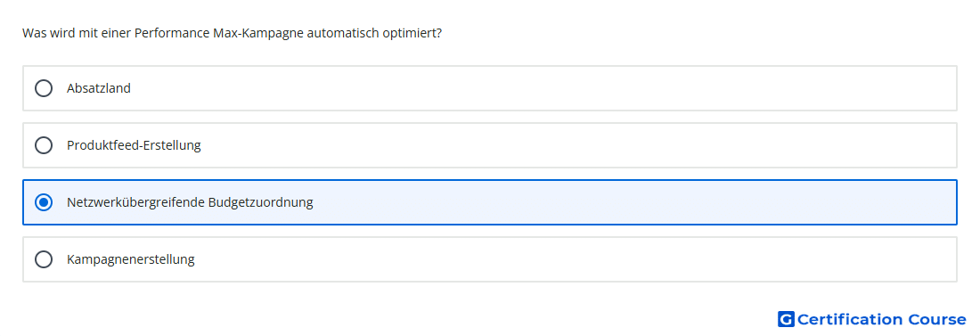Image resolution: width=980 pixels, height=336 pixels.
Task: Pick the Kampagnenerstellung radio button
Action: [x=44, y=259]
